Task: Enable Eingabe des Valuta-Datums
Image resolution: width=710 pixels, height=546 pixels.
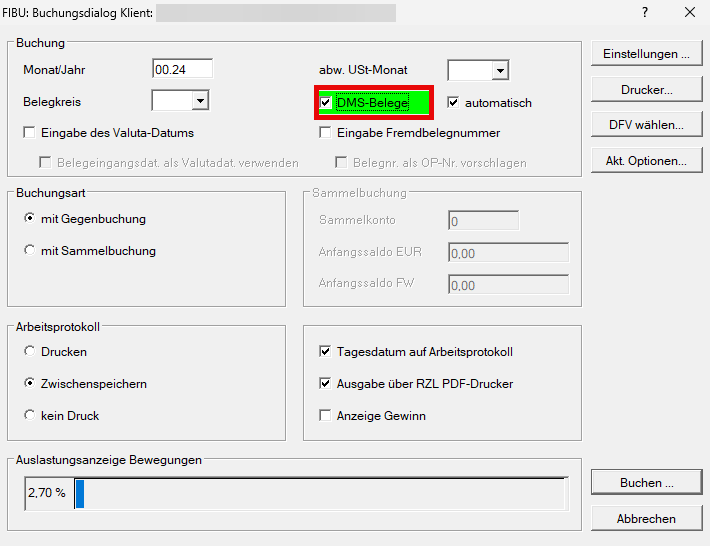Action: [x=29, y=132]
